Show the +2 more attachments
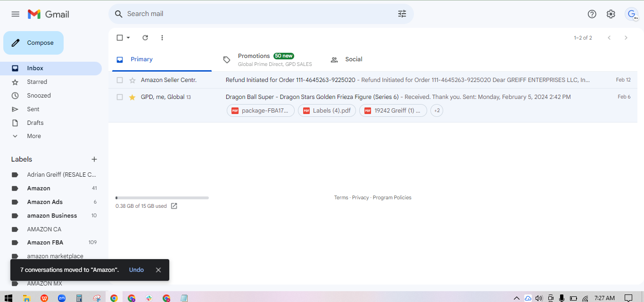The width and height of the screenshot is (644, 302). tap(437, 111)
